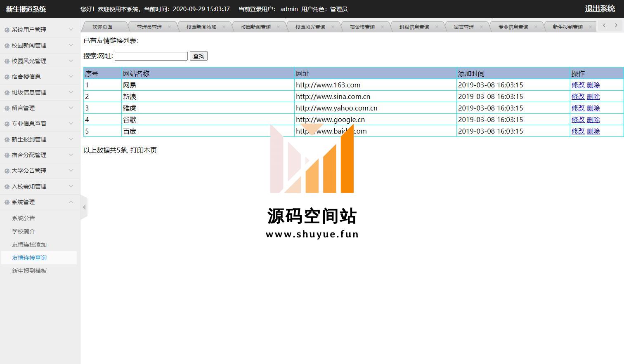This screenshot has height=364, width=624.
Task: Click the gear icon beside 班级信息管理
Action: [x=7, y=92]
